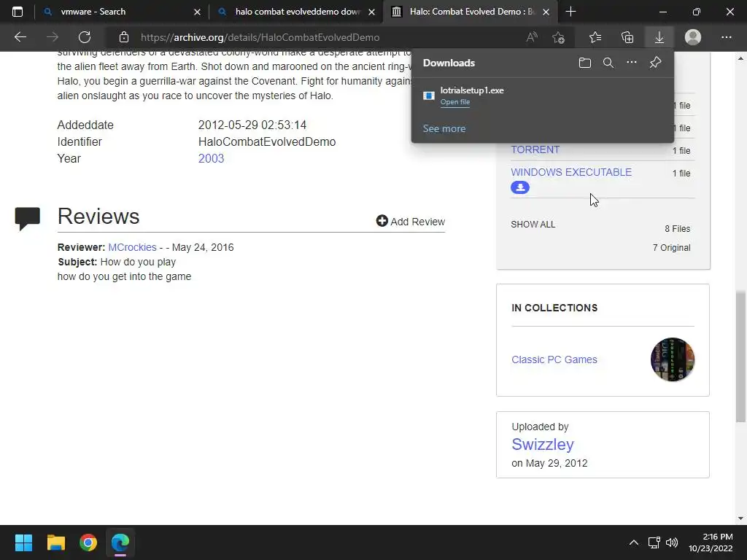Switch to halo combat evolveddemo search tab
747x560 pixels.
pos(298,12)
